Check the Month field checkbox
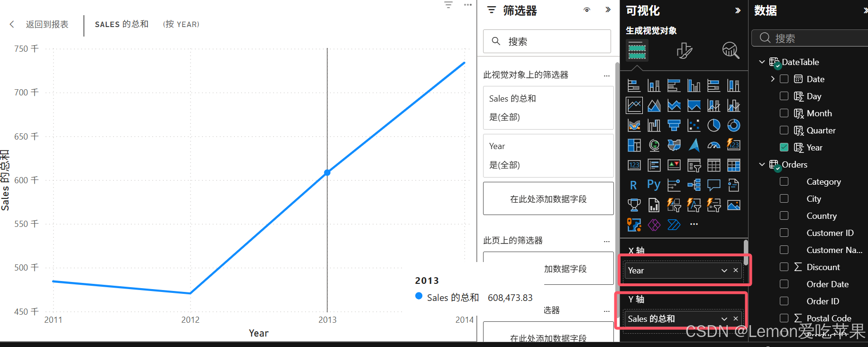868x347 pixels. coord(784,113)
